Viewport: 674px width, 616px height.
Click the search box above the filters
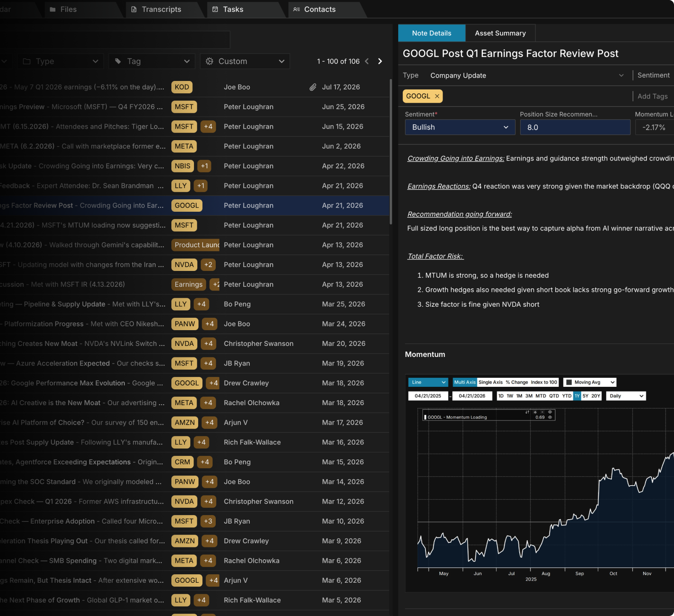(x=114, y=40)
